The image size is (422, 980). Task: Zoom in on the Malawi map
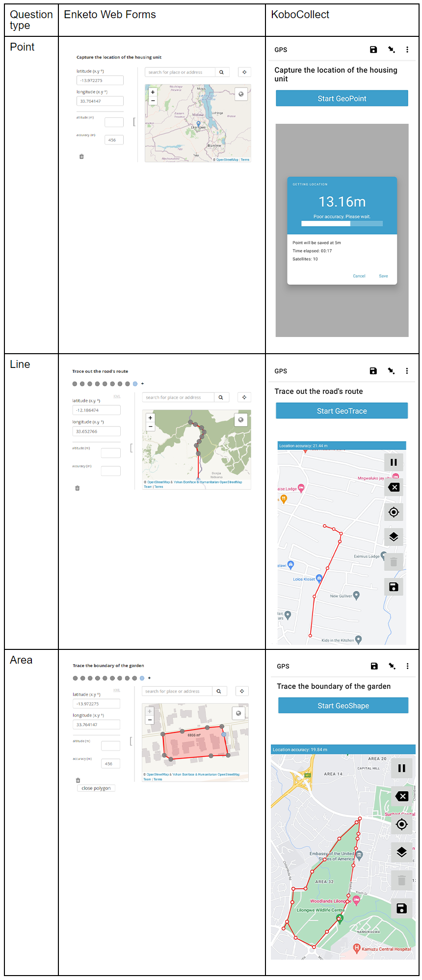(153, 92)
